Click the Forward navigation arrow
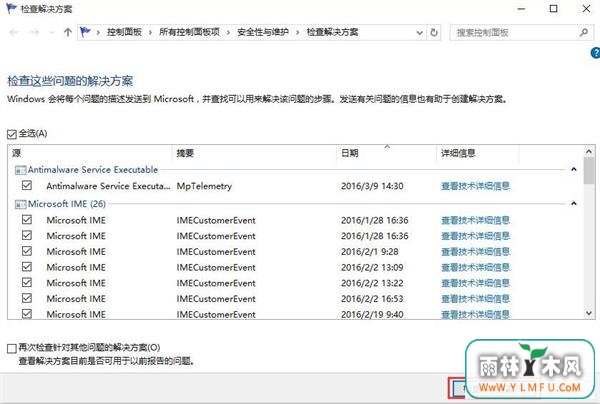This screenshot has height=404, width=600. 34,33
